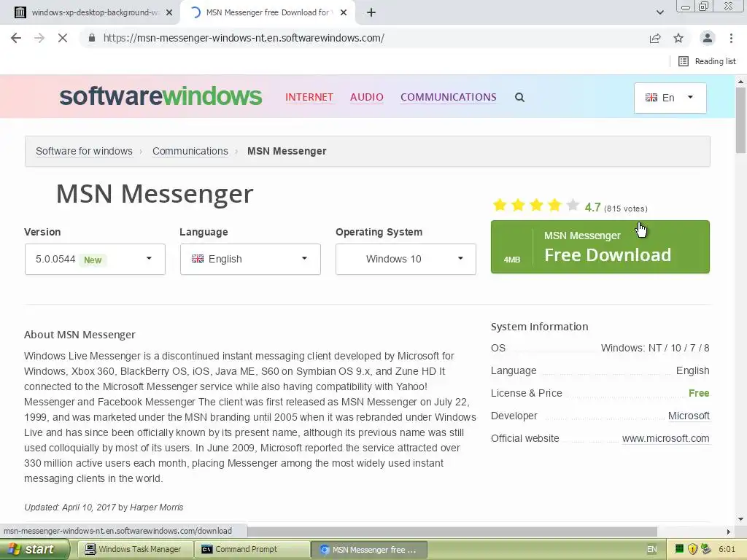747x560 pixels.
Task: Click the MSN Messenger free taskbar item
Action: (x=368, y=550)
